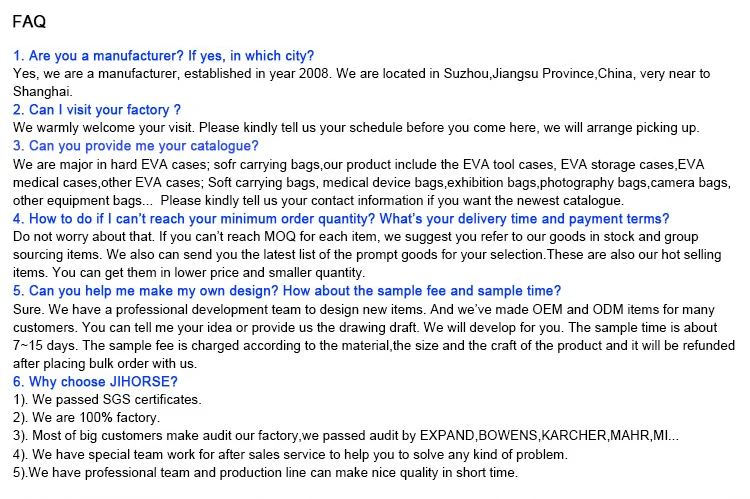750x499 pixels.
Task: Click the FAQ heading at the top
Action: 29,21
